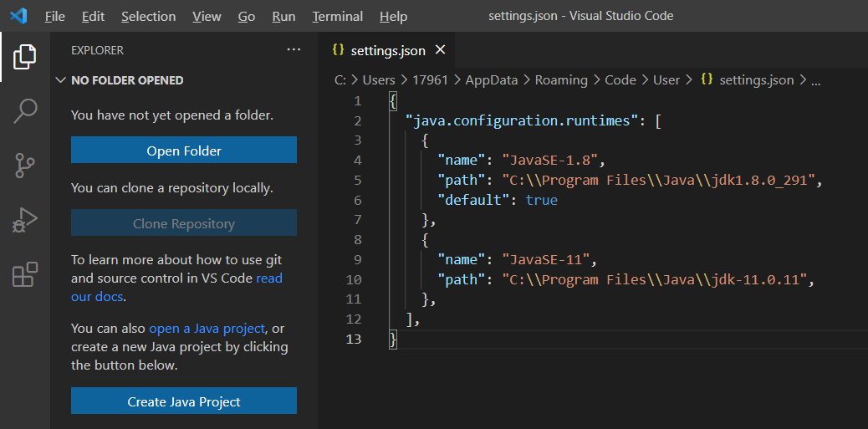Click line number 1 in gutter
The width and height of the screenshot is (868, 429).
pos(357,100)
